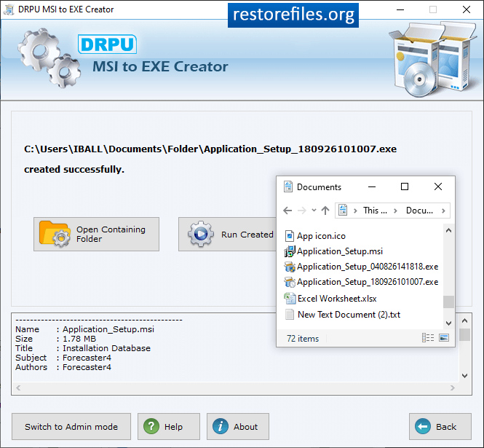Click scroll right arrow of MSI details log

tap(453, 388)
